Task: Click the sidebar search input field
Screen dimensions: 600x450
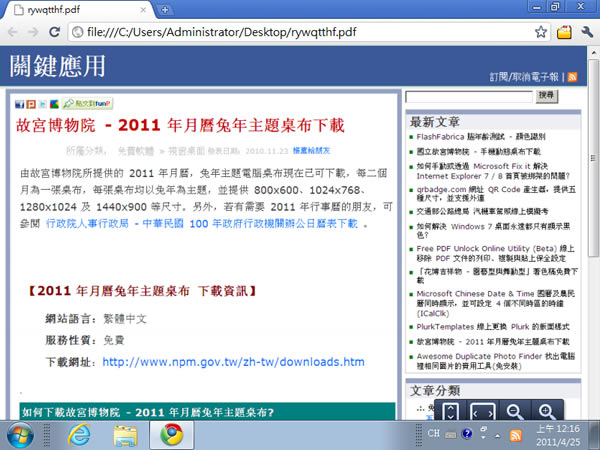Action: pos(469,97)
